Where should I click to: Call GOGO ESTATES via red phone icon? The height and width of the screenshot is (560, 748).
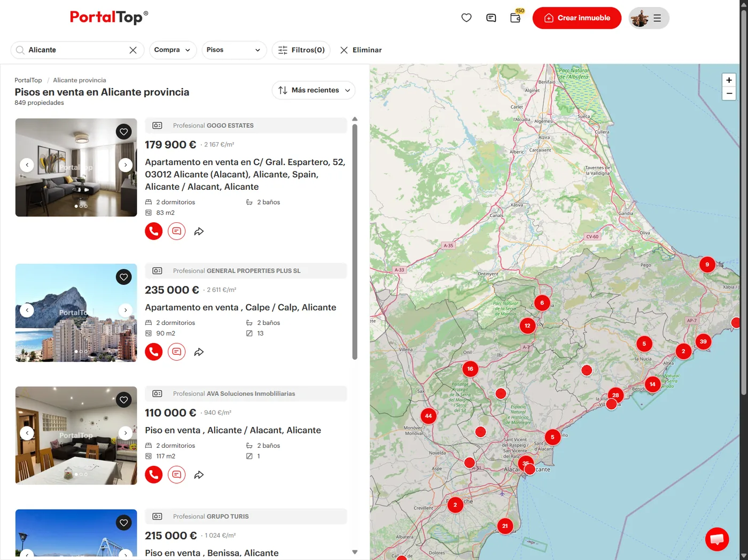coord(154,231)
